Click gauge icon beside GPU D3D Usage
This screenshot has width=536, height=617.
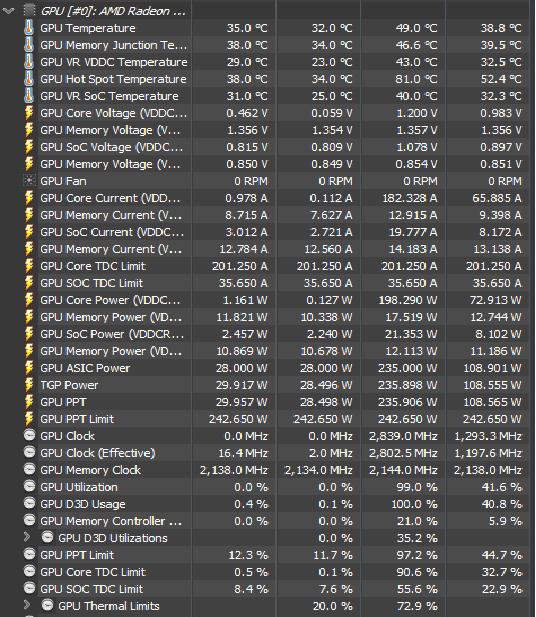click(30, 503)
